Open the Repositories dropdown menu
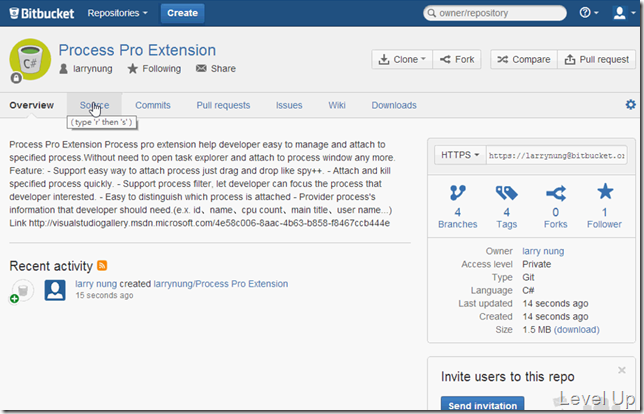This screenshot has height=414, width=644. (x=117, y=13)
